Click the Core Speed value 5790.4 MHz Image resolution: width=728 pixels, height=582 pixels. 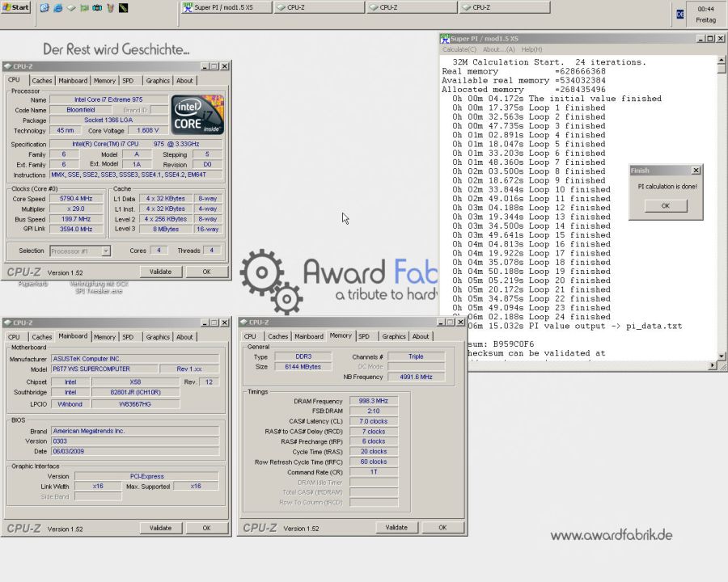[76, 199]
